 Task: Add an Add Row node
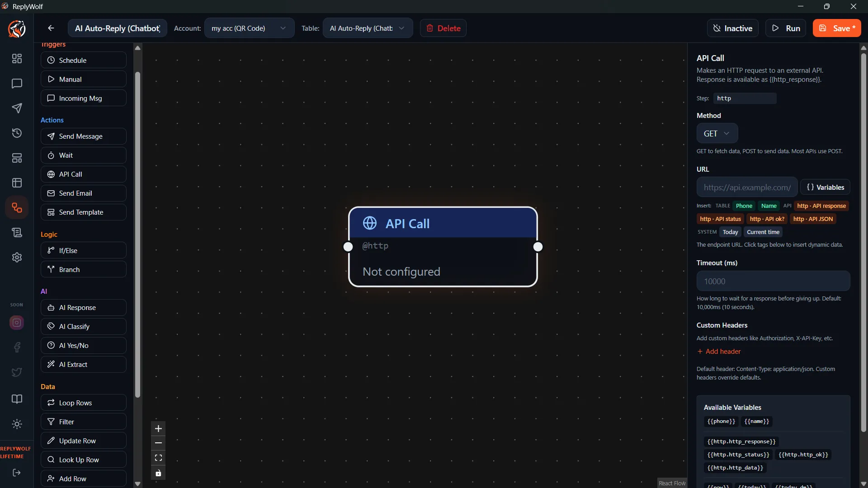[83, 479]
